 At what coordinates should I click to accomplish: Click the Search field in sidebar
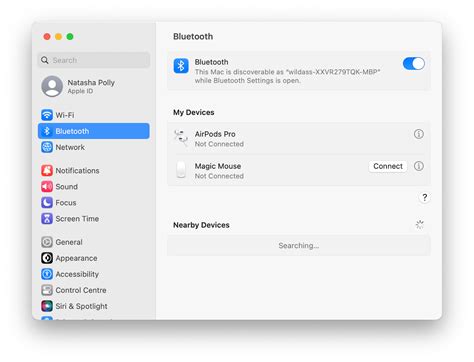point(94,60)
